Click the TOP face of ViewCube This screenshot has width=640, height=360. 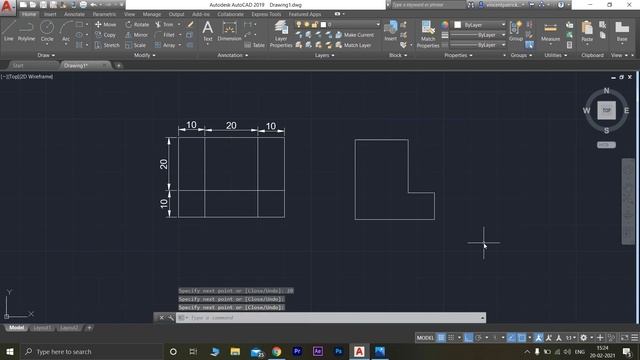(607, 110)
